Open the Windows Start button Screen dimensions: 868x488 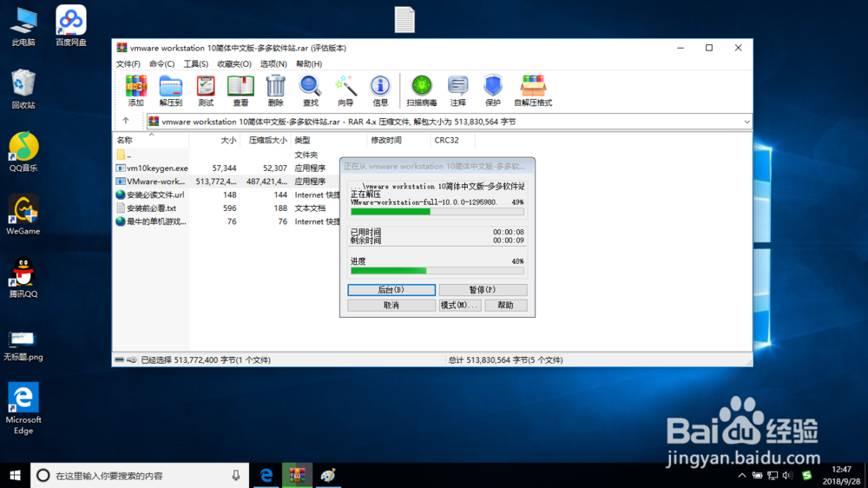click(x=15, y=475)
